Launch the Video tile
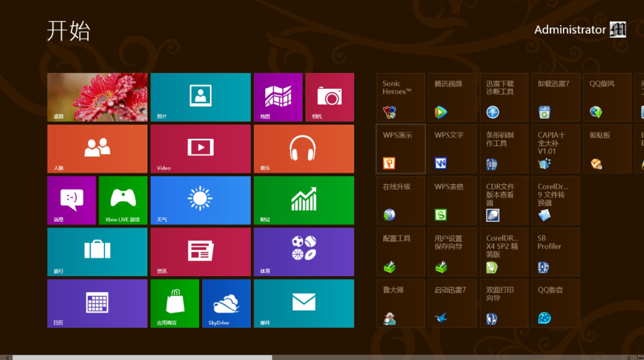The height and width of the screenshot is (360, 644). (x=200, y=149)
